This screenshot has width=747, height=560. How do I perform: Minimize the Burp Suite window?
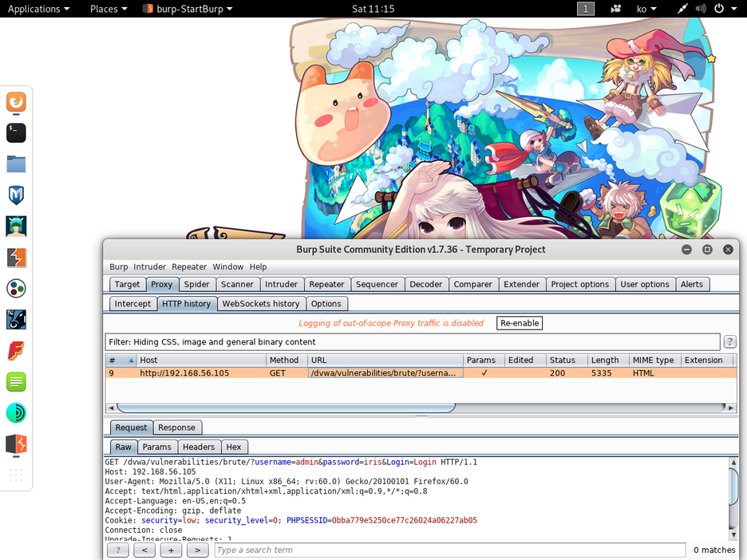click(x=686, y=250)
